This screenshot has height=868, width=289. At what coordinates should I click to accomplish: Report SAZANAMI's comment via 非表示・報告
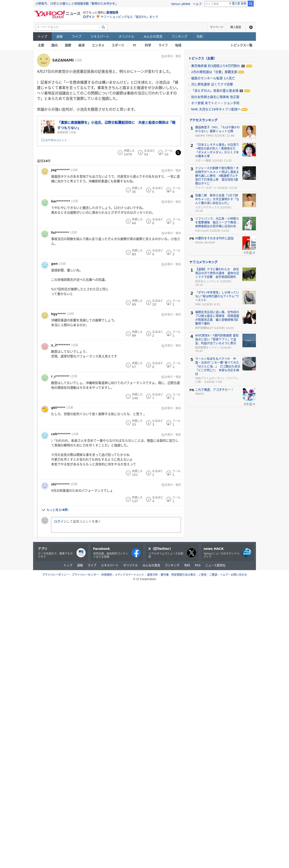pyautogui.click(x=171, y=56)
